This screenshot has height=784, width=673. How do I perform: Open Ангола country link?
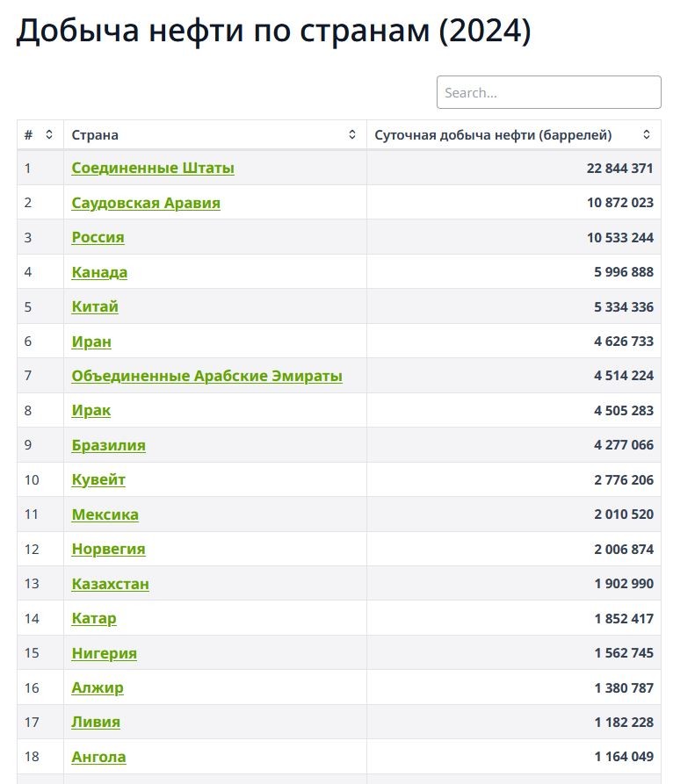[x=98, y=757]
